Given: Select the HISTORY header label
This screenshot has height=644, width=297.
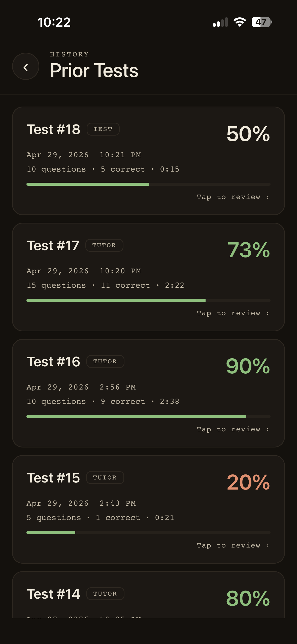Looking at the screenshot, I should coord(69,54).
